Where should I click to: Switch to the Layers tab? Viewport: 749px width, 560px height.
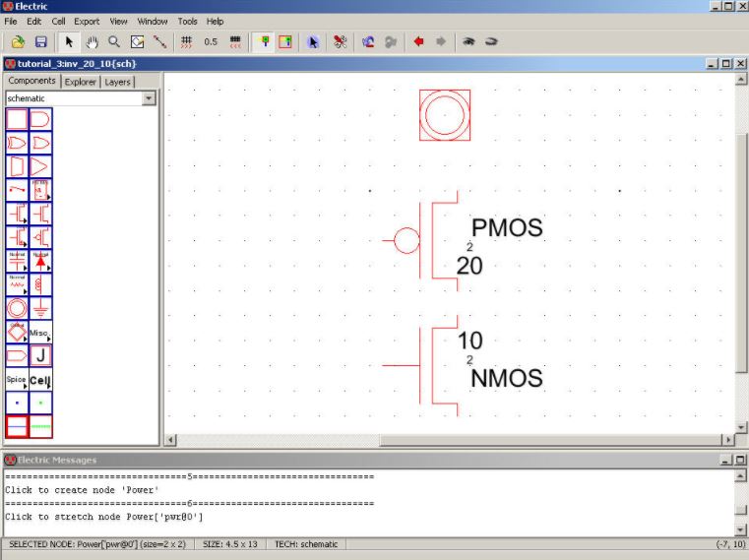click(x=117, y=82)
